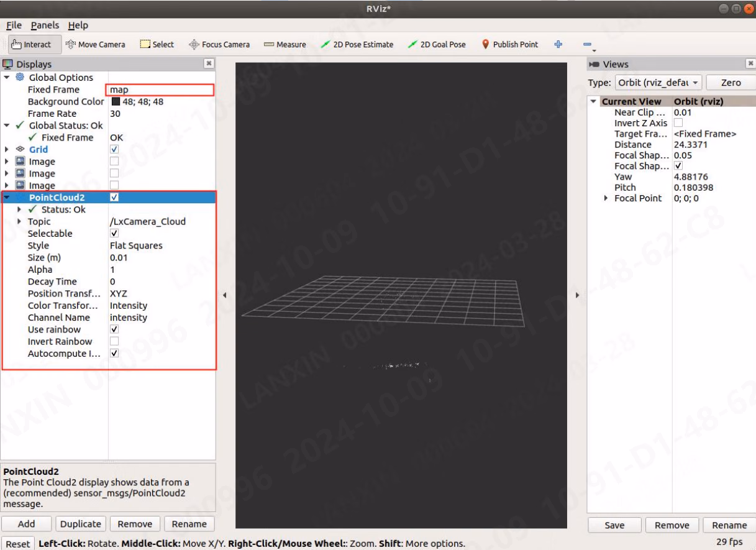756x550 pixels.
Task: Click the Color Transformer Intensity value
Action: [129, 306]
